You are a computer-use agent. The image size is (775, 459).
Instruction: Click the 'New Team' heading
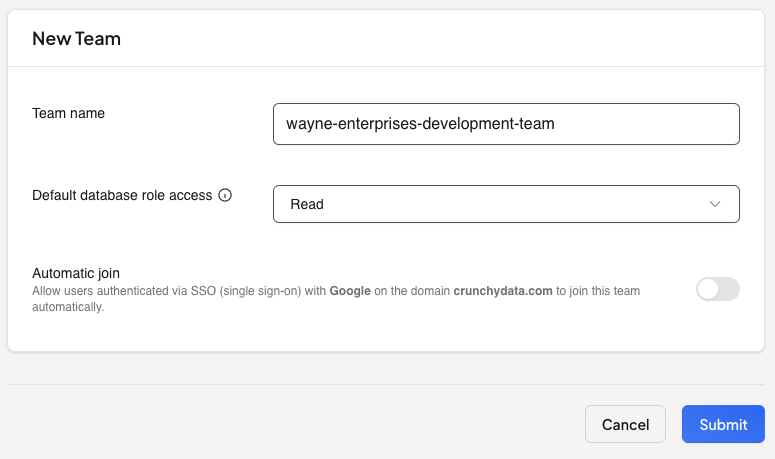click(x=76, y=39)
